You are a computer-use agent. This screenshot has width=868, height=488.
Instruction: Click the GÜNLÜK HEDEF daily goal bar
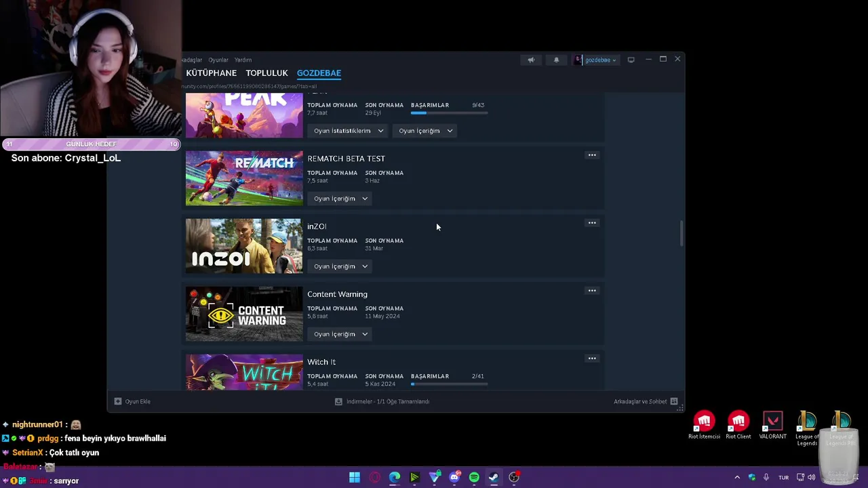click(91, 144)
